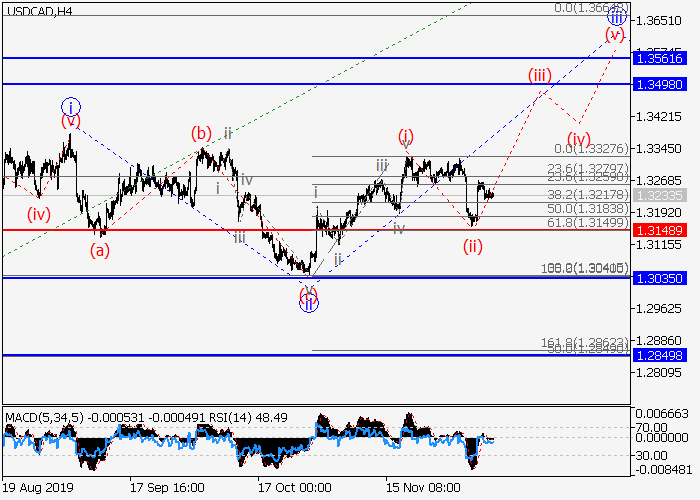The width and height of the screenshot is (700, 500).
Task: Select the blue 1.30350 price tag
Action: point(658,277)
